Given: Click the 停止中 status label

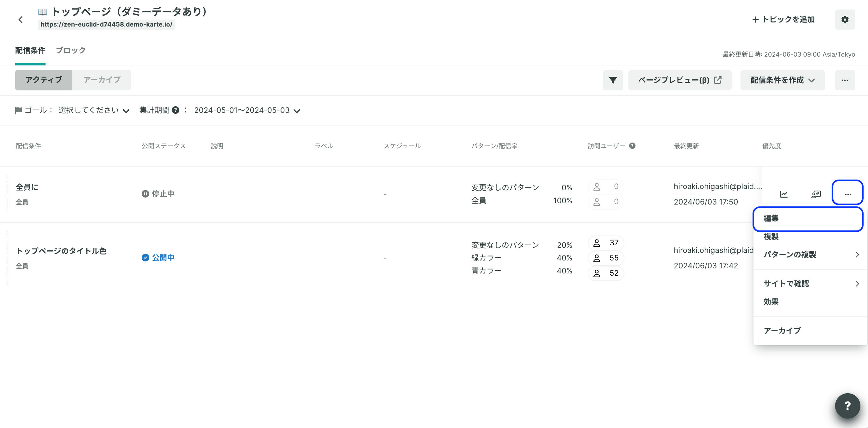Looking at the screenshot, I should [x=163, y=194].
